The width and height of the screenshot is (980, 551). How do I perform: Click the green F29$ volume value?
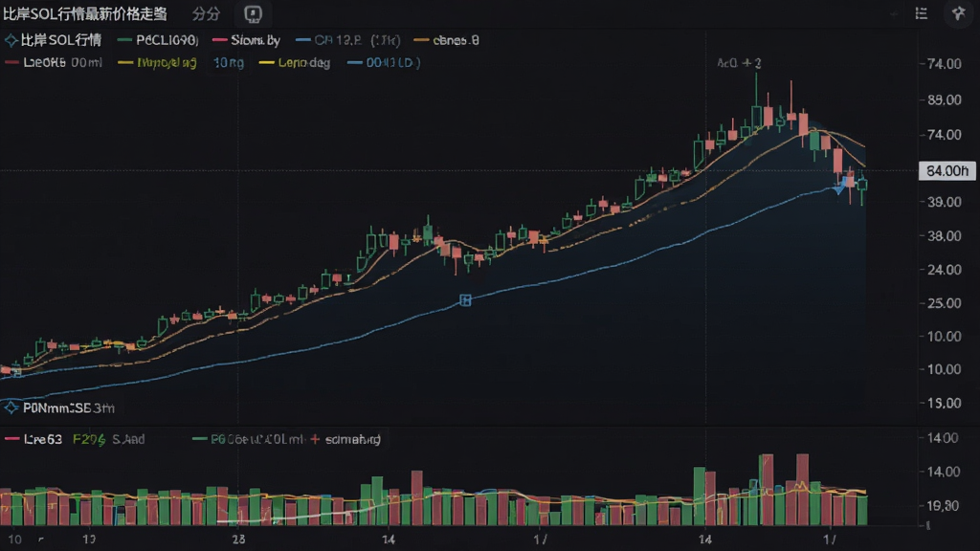pyautogui.click(x=89, y=439)
